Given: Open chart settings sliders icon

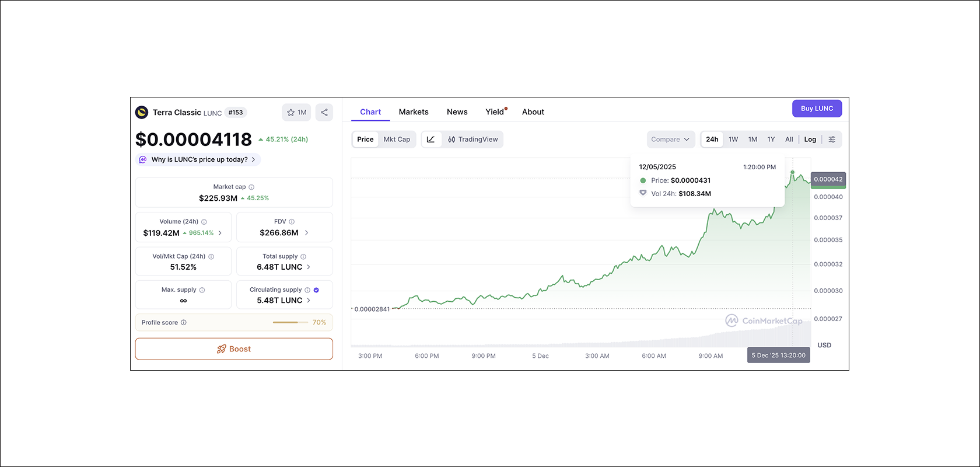Looking at the screenshot, I should click(832, 140).
